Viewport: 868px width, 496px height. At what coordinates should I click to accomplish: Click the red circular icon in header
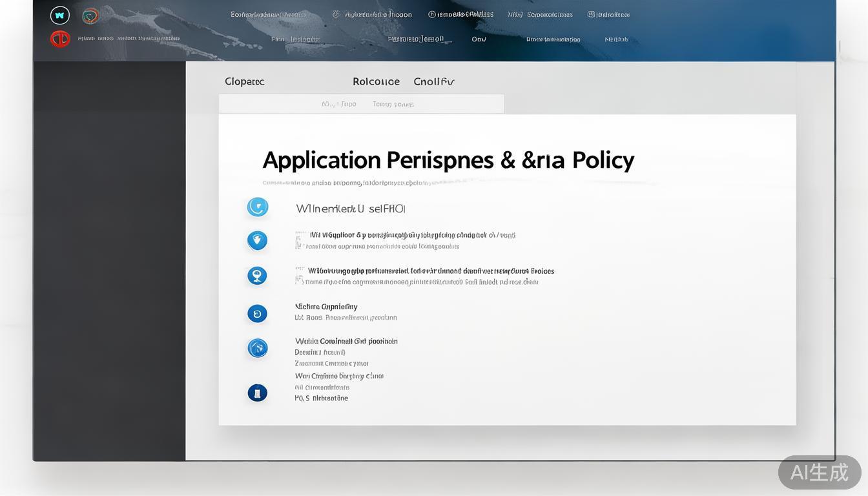[x=60, y=39]
